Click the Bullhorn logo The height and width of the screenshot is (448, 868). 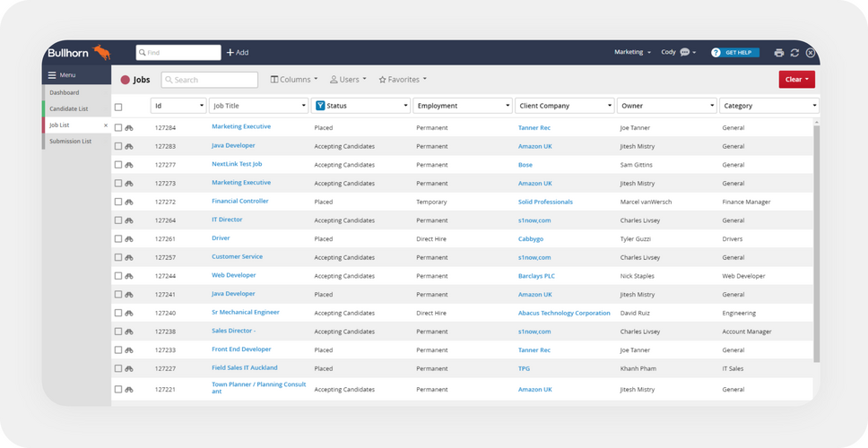[x=79, y=53]
